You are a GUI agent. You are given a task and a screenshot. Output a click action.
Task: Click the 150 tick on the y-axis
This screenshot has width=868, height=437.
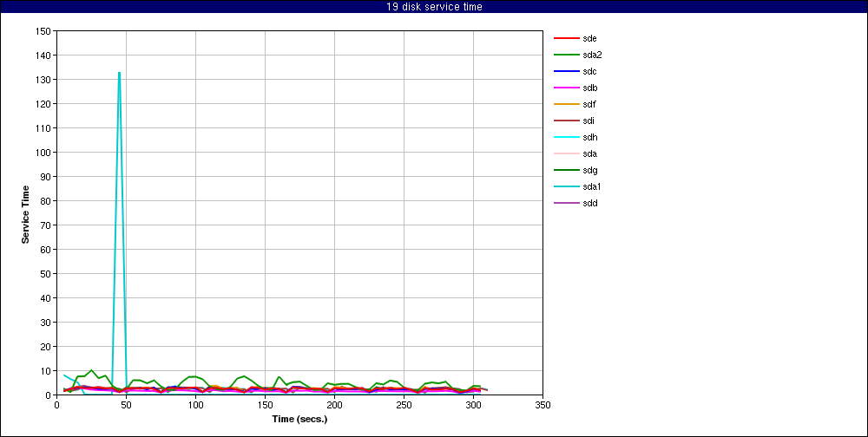43,31
